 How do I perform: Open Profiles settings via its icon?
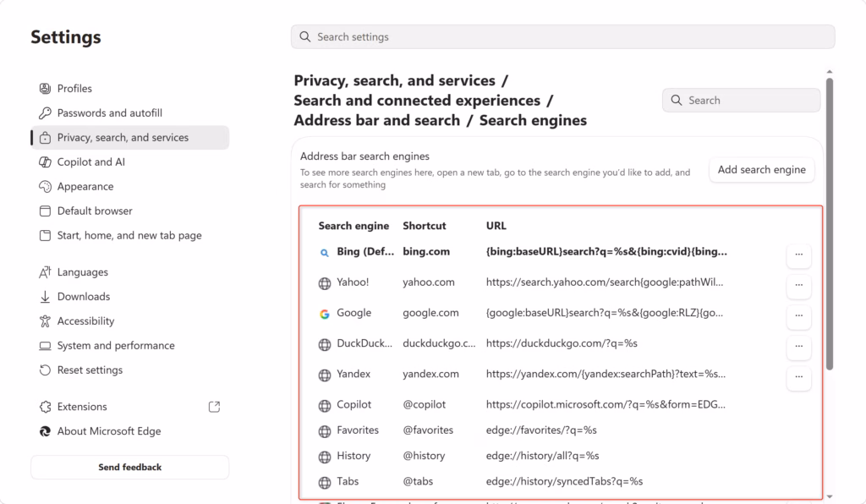[45, 88]
